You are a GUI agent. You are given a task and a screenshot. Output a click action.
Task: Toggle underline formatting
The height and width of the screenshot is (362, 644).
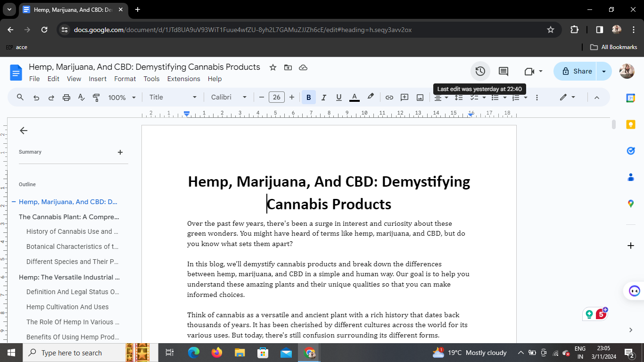[x=339, y=98]
